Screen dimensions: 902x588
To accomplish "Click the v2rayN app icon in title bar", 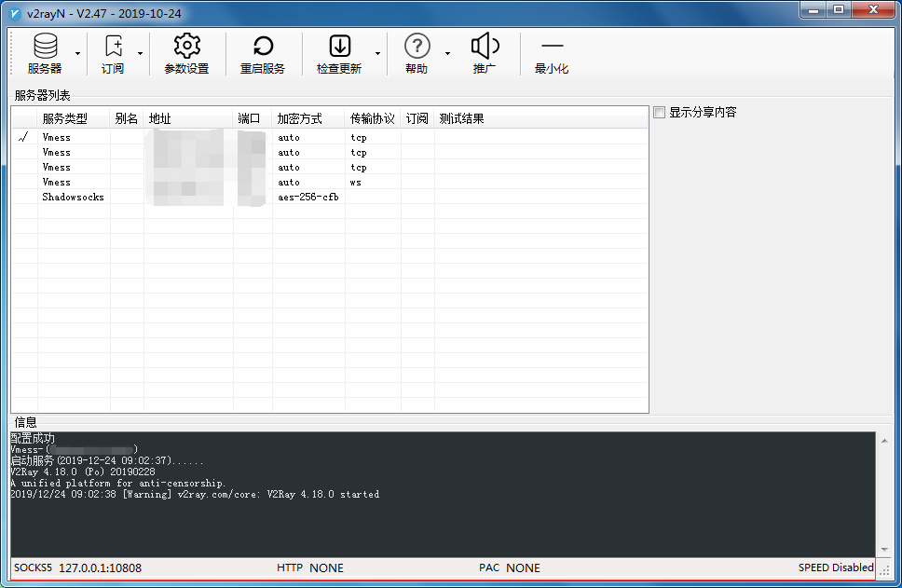I will pyautogui.click(x=15, y=13).
